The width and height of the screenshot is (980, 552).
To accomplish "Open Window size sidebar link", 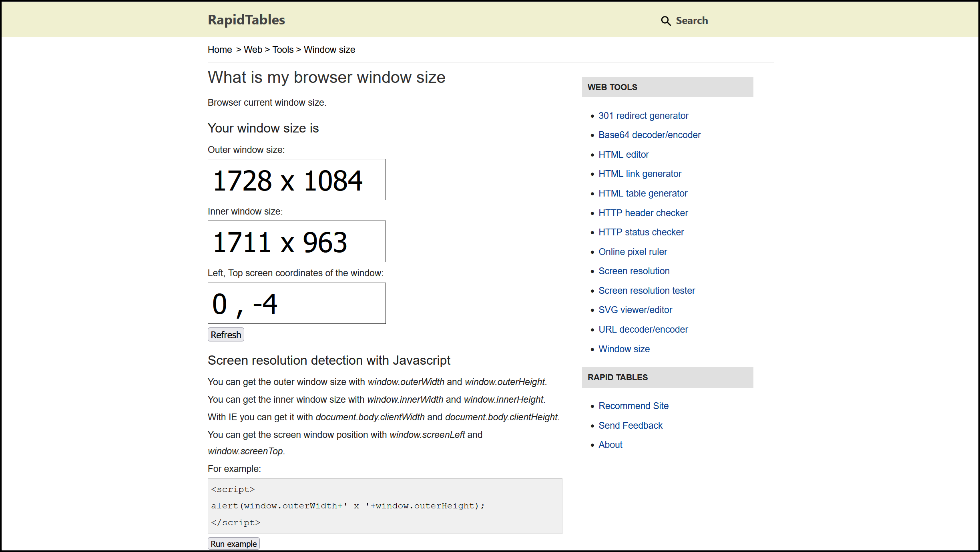I will 624,349.
